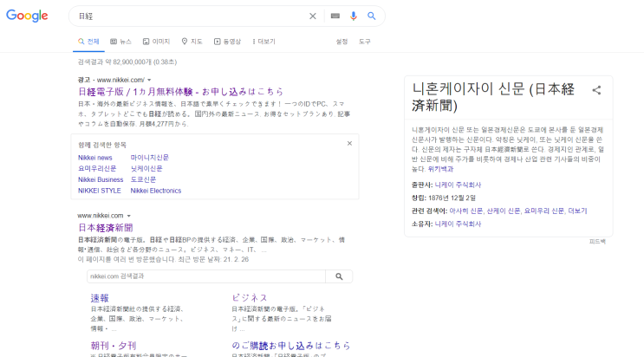Click the 피드백 link below the panel

(x=597, y=242)
